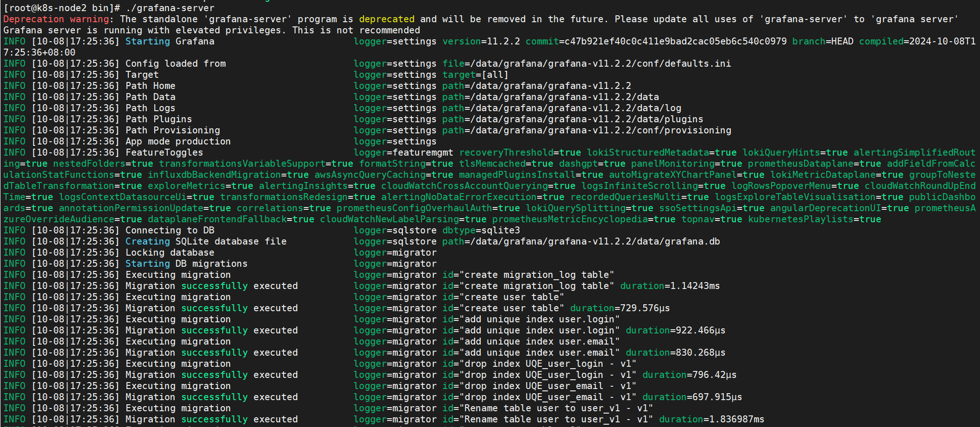Click the 'duration=1.14243ms' value
This screenshot has width=980, height=427.
(x=670, y=286)
